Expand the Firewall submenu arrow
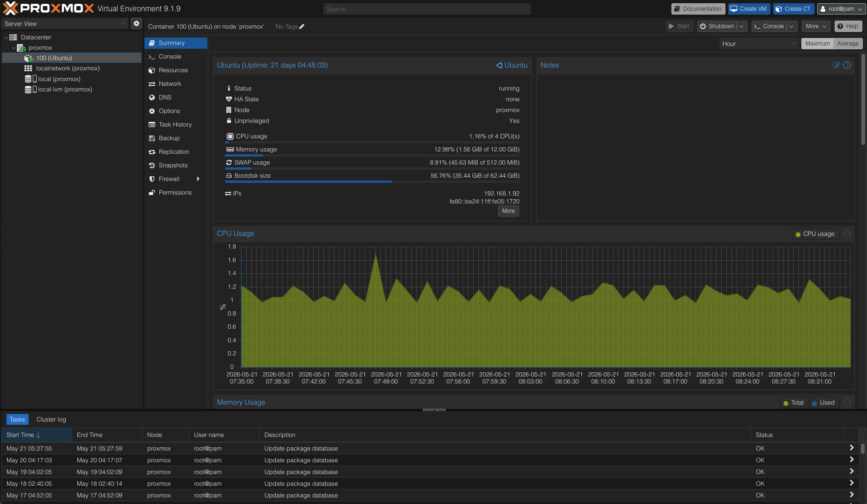The image size is (867, 504). (x=198, y=179)
